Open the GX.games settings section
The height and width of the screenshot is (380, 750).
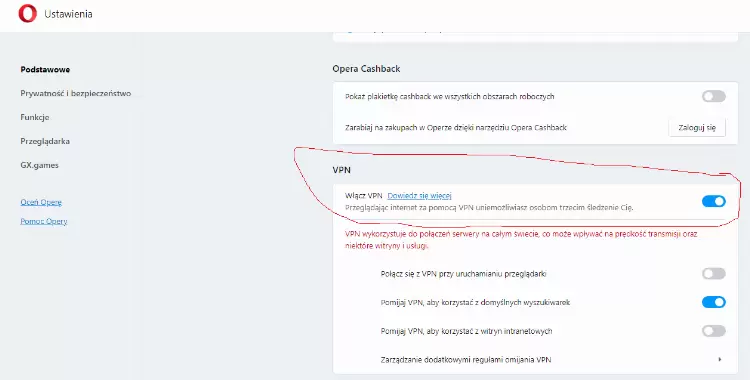39,165
